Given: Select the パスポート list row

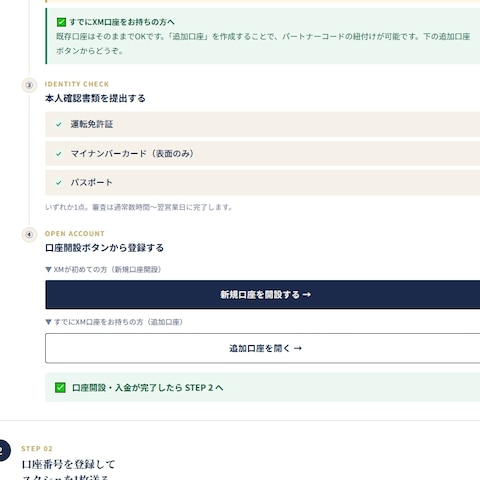Looking at the screenshot, I should [263, 182].
